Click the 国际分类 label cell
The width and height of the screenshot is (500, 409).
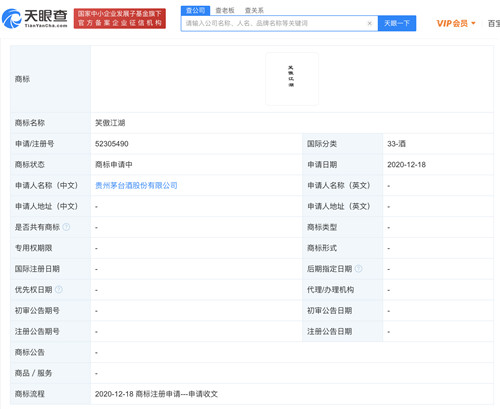coord(343,144)
